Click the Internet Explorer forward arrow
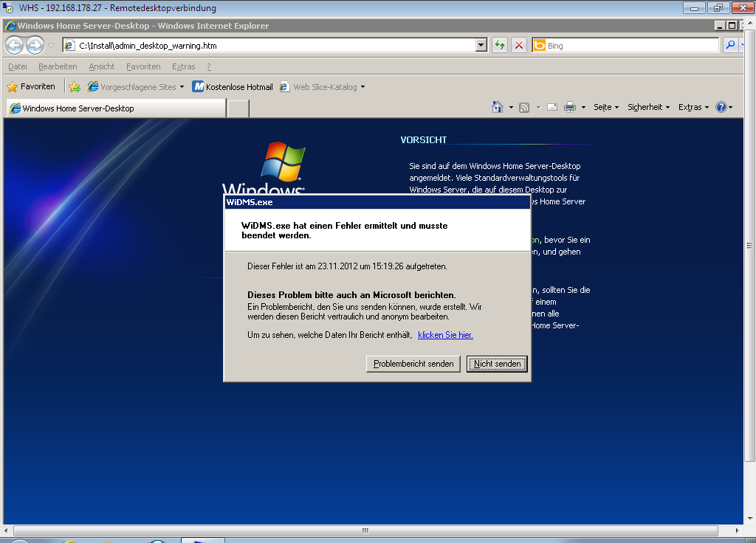The height and width of the screenshot is (543, 756). click(35, 46)
